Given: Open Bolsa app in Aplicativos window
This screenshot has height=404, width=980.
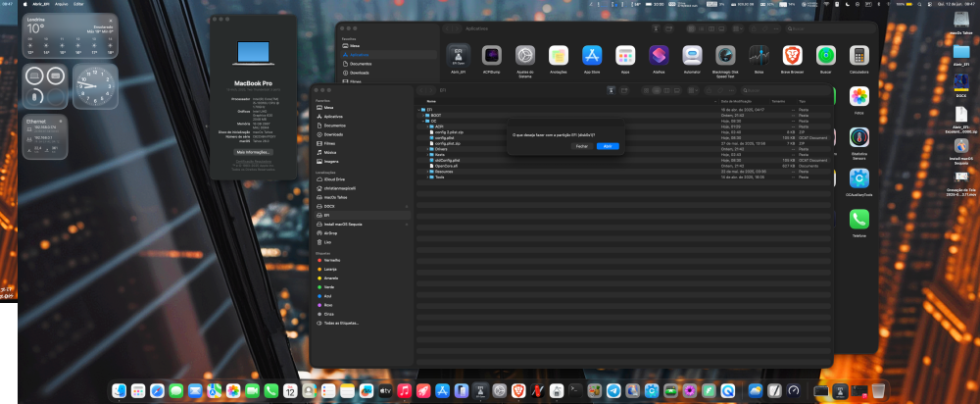Looking at the screenshot, I should click(759, 56).
